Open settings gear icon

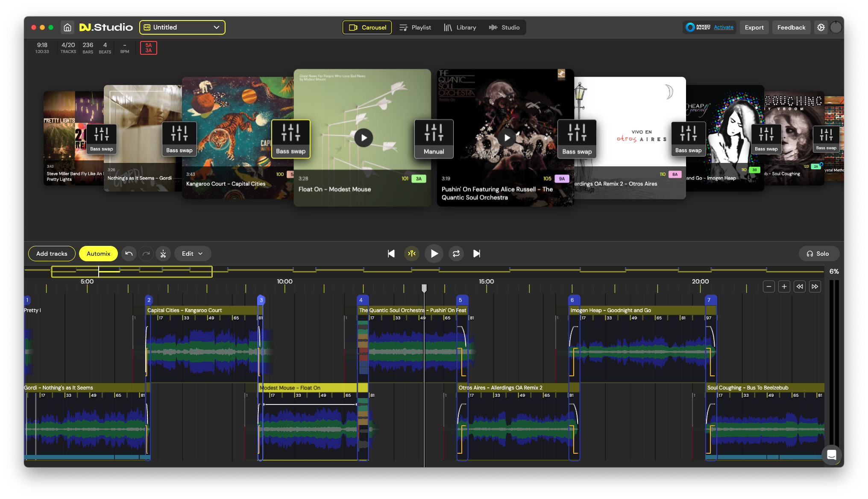821,27
